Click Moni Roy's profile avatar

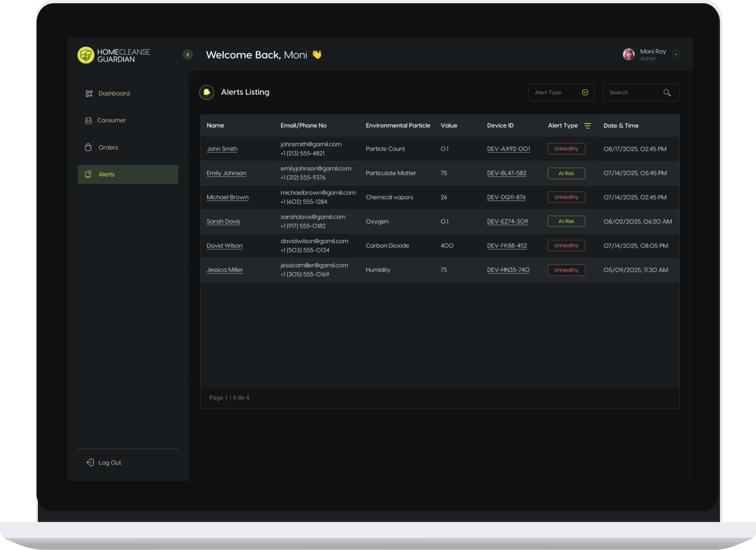pos(629,54)
